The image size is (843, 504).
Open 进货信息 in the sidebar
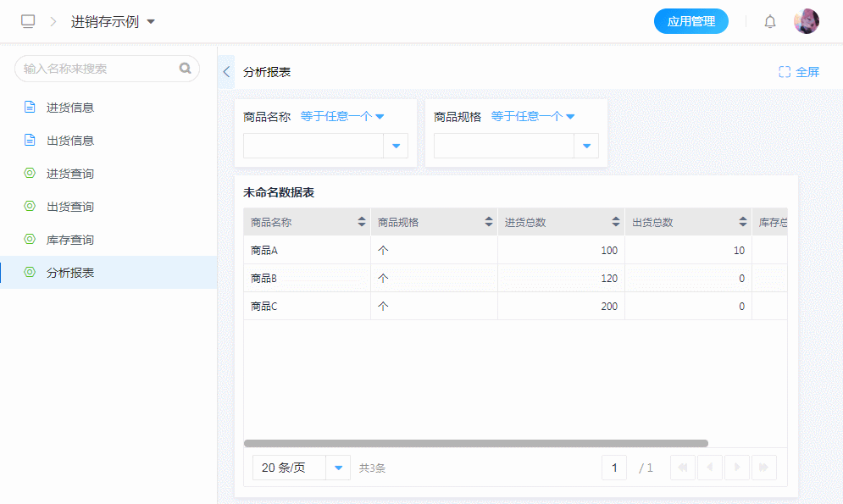coord(69,108)
